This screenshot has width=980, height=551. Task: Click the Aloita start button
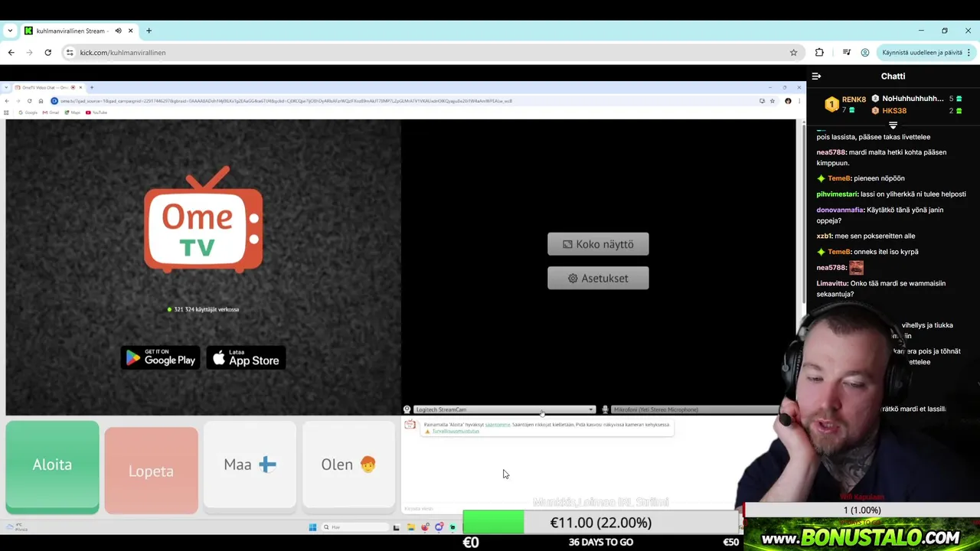(x=52, y=465)
